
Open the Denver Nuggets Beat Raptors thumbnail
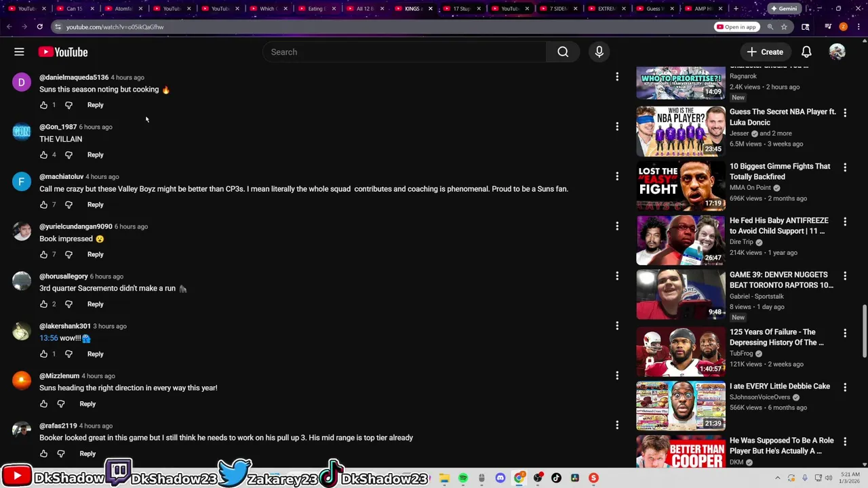coord(681,294)
